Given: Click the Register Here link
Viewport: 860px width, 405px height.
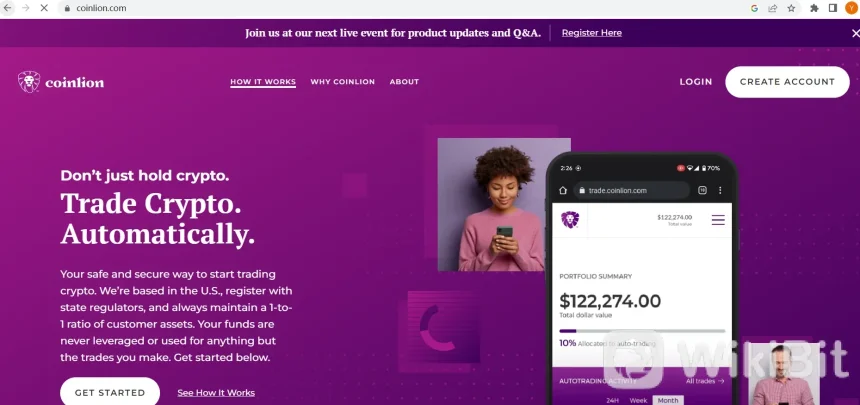Looking at the screenshot, I should click(x=592, y=33).
